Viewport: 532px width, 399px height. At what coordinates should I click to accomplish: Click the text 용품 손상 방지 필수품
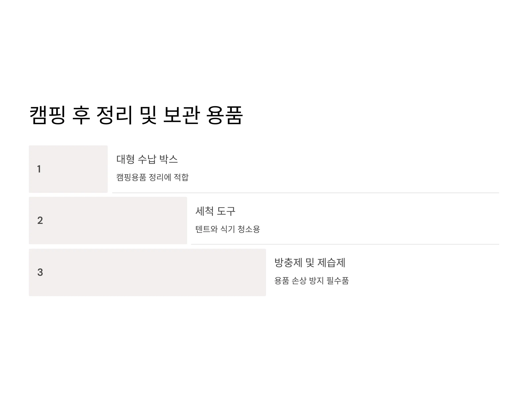tap(311, 281)
